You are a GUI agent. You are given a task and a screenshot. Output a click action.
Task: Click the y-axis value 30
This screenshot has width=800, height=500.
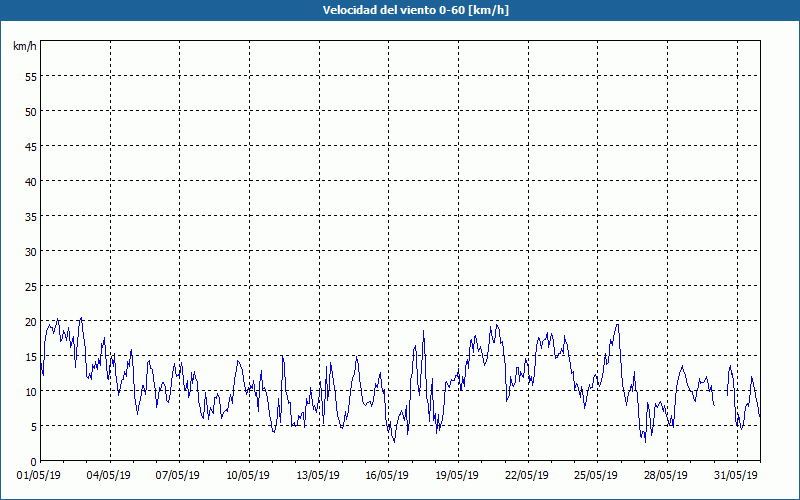click(31, 252)
